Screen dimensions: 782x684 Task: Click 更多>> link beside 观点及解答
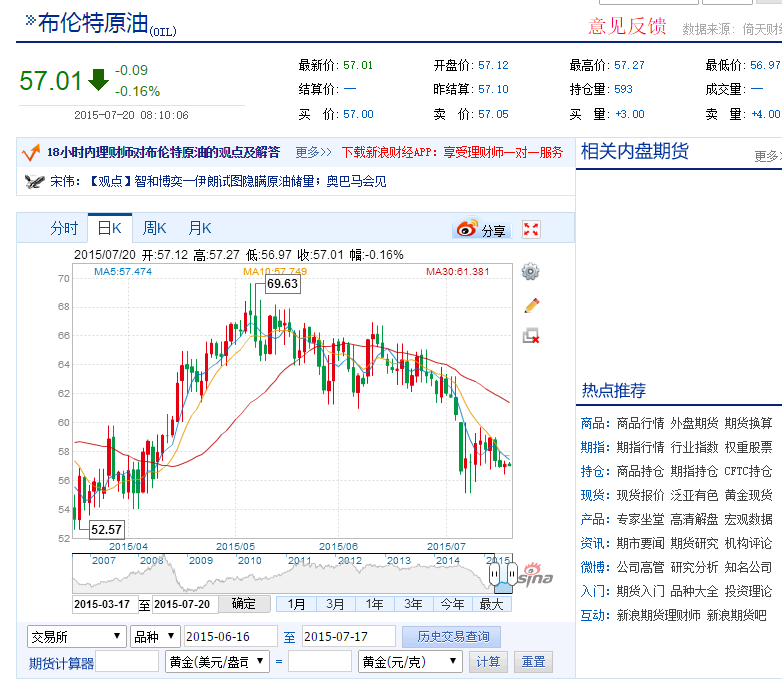313,152
